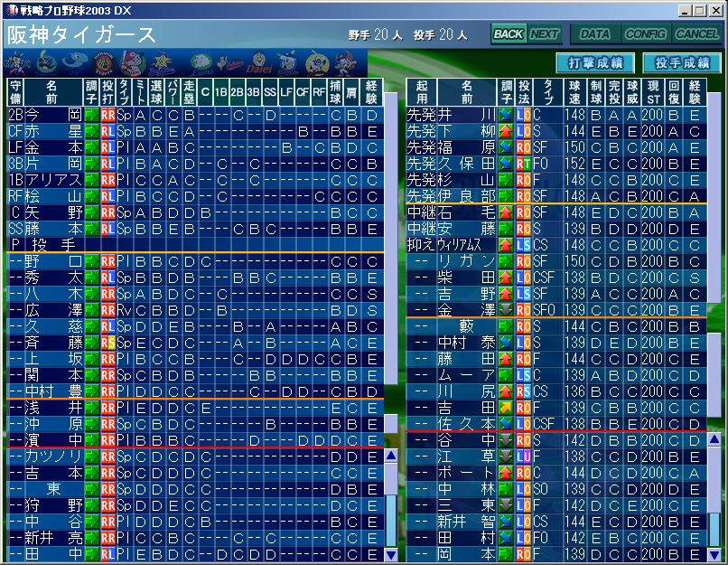Click condition arrow icon for batter 赤星
This screenshot has width=728, height=565.
click(90, 131)
